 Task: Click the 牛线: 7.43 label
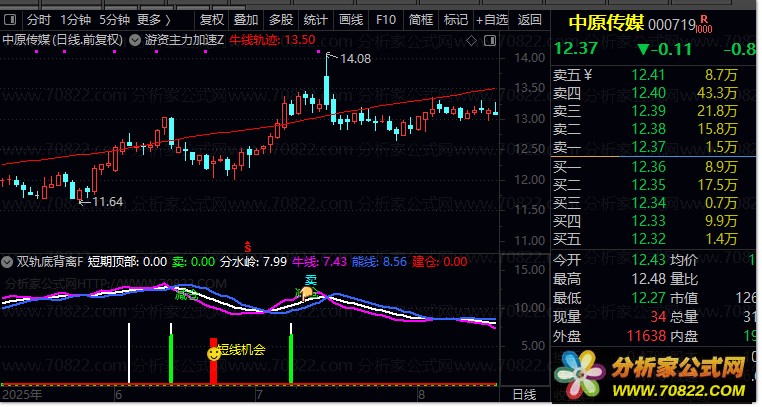pos(319,262)
